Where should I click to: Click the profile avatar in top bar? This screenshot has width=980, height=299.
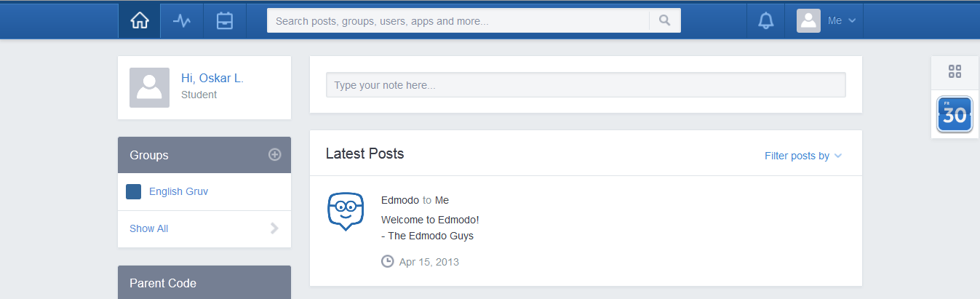808,20
